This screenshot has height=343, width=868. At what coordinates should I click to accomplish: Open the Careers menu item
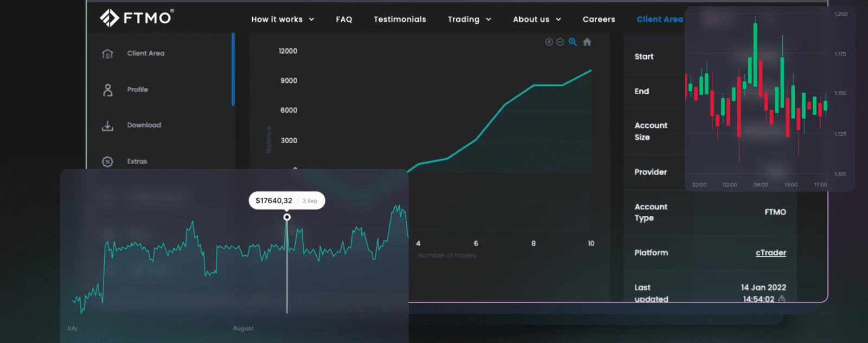point(599,20)
